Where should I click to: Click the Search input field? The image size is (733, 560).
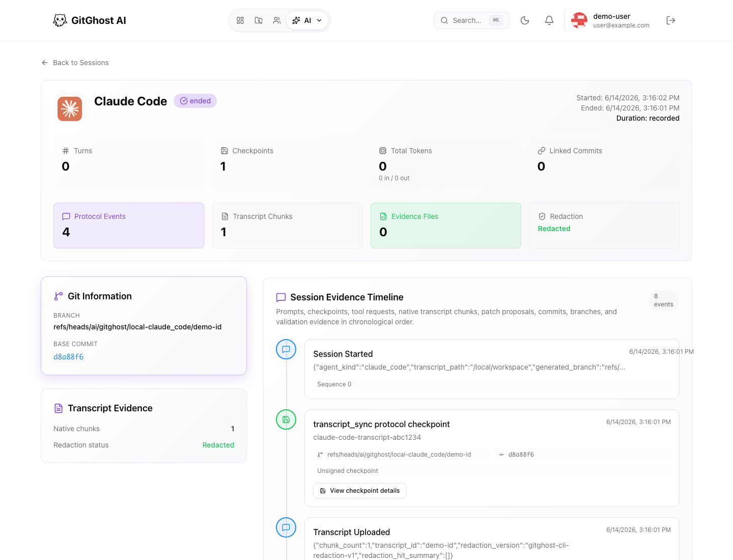pos(471,20)
